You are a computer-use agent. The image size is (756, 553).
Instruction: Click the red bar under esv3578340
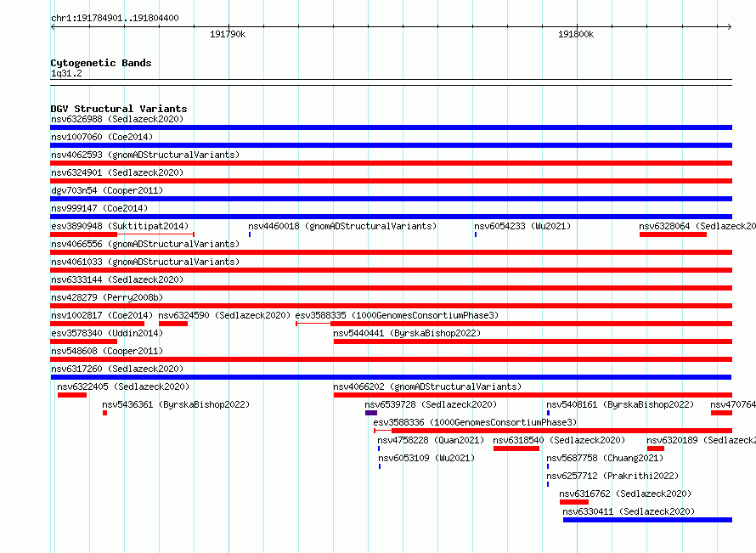pyautogui.click(x=84, y=341)
